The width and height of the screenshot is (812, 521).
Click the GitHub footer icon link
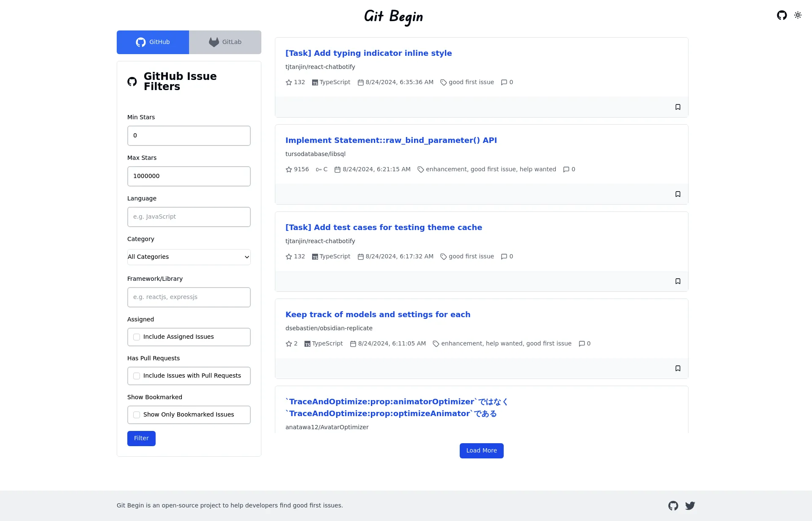(x=674, y=506)
